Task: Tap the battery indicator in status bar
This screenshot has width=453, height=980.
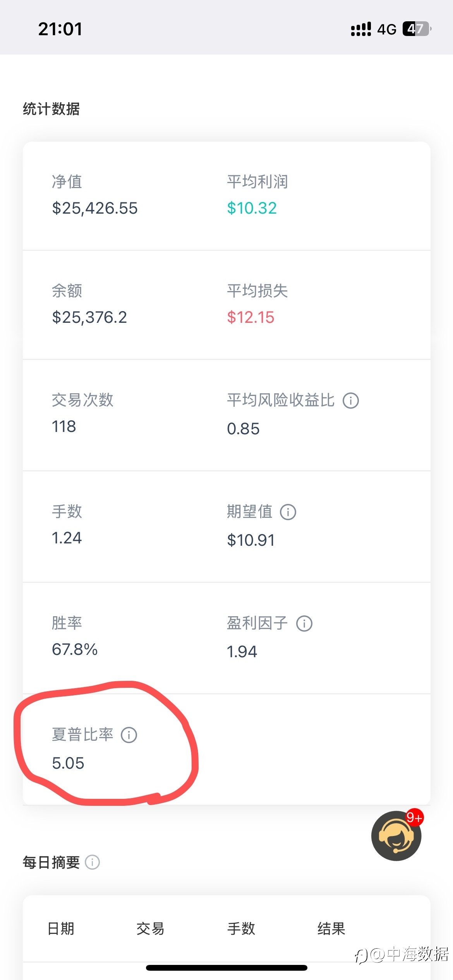Action: click(x=417, y=29)
